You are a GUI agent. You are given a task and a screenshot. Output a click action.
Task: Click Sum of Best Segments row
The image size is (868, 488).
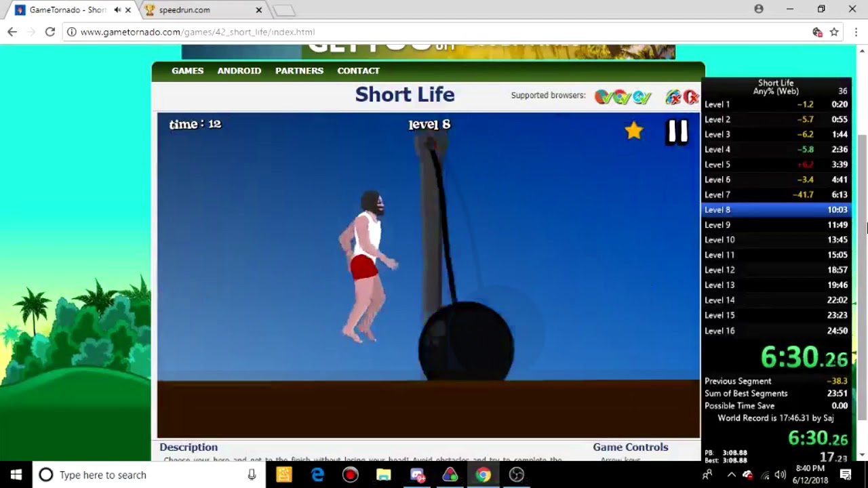(x=776, y=393)
